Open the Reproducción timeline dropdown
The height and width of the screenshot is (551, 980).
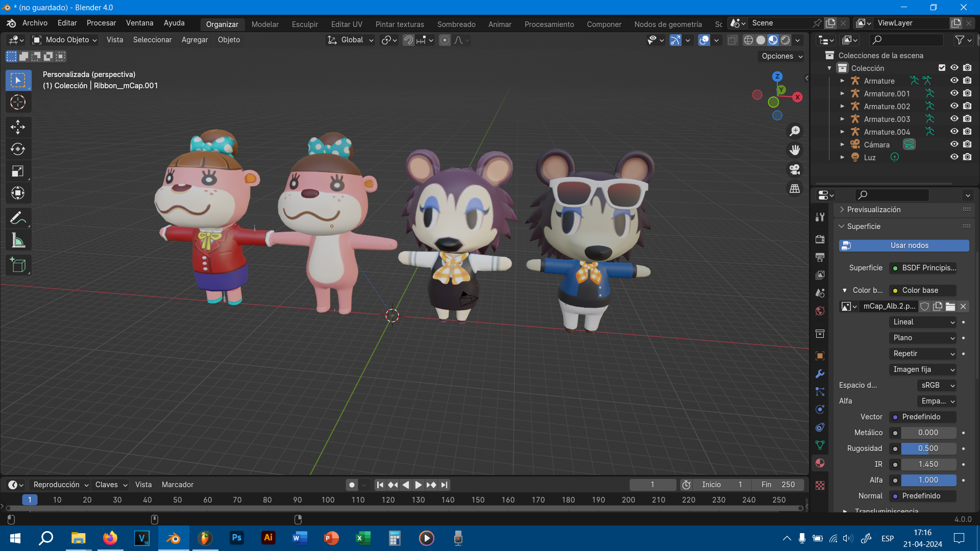60,485
